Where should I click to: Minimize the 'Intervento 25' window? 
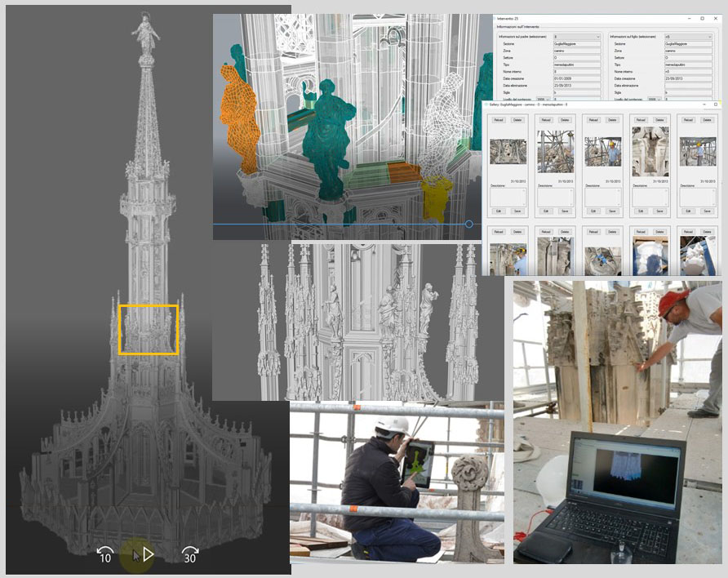(x=690, y=19)
